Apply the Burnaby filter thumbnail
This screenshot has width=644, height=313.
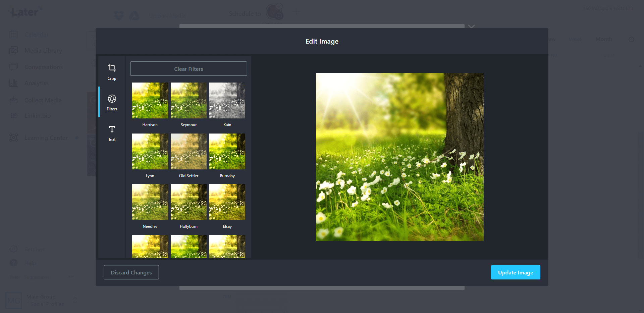coord(227,151)
